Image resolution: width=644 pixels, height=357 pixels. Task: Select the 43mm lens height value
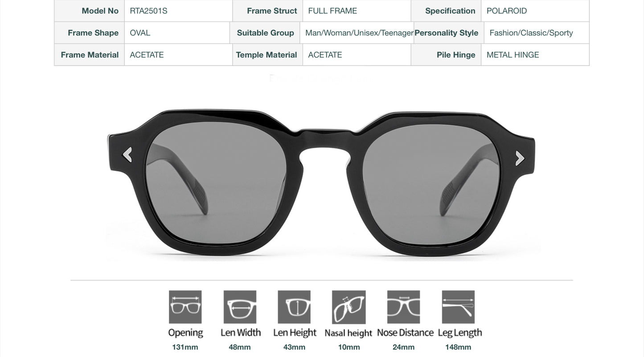click(294, 347)
